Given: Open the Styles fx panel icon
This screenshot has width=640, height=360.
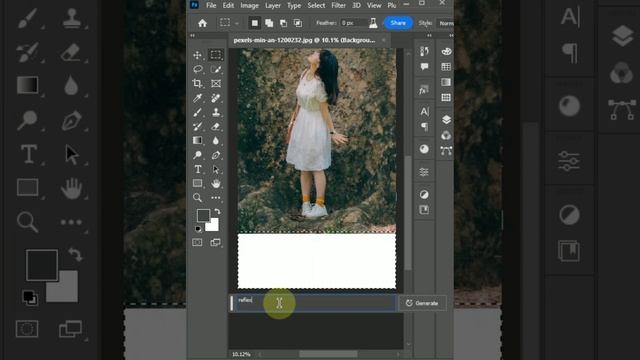Looking at the screenshot, I should [x=424, y=90].
